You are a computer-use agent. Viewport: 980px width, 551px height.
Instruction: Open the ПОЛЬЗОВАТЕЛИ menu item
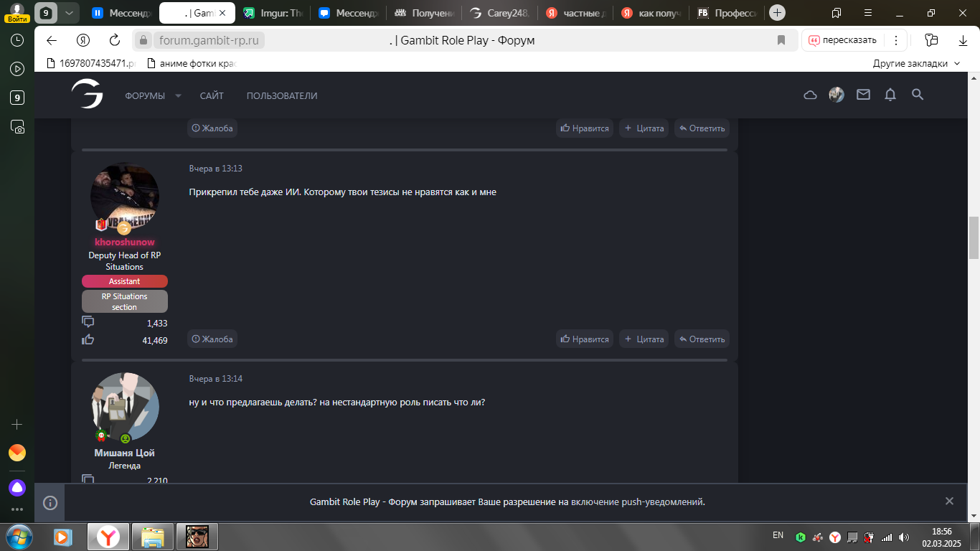click(281, 96)
